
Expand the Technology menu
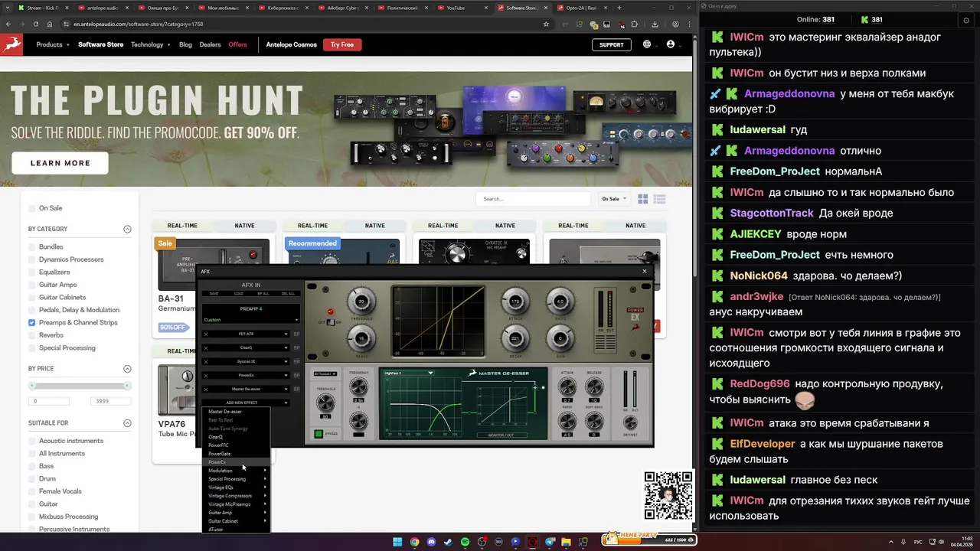pyautogui.click(x=150, y=44)
